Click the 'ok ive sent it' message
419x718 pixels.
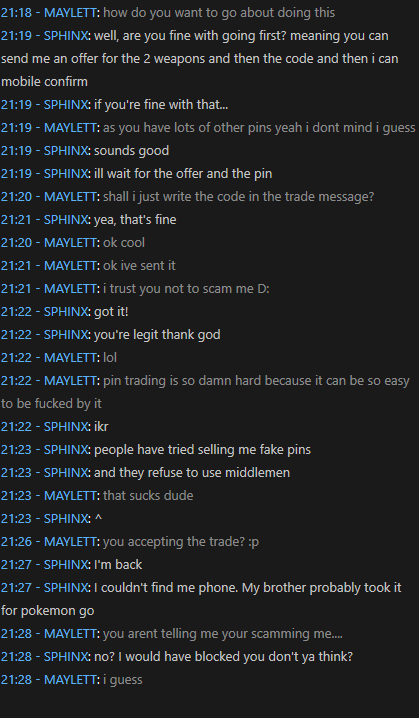139,266
